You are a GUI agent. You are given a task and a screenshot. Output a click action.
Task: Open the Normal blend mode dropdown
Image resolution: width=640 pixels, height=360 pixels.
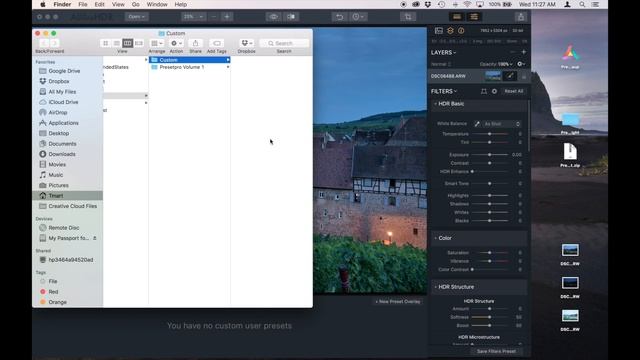pyautogui.click(x=441, y=64)
